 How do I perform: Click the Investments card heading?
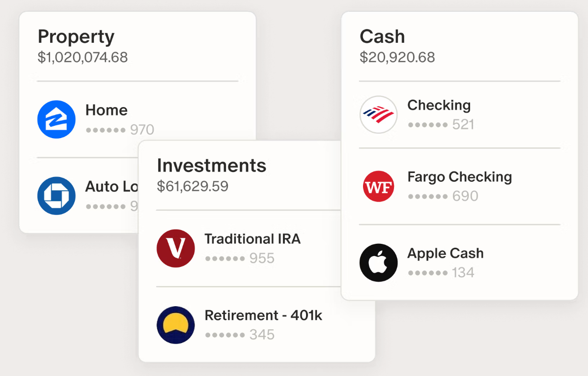click(211, 166)
